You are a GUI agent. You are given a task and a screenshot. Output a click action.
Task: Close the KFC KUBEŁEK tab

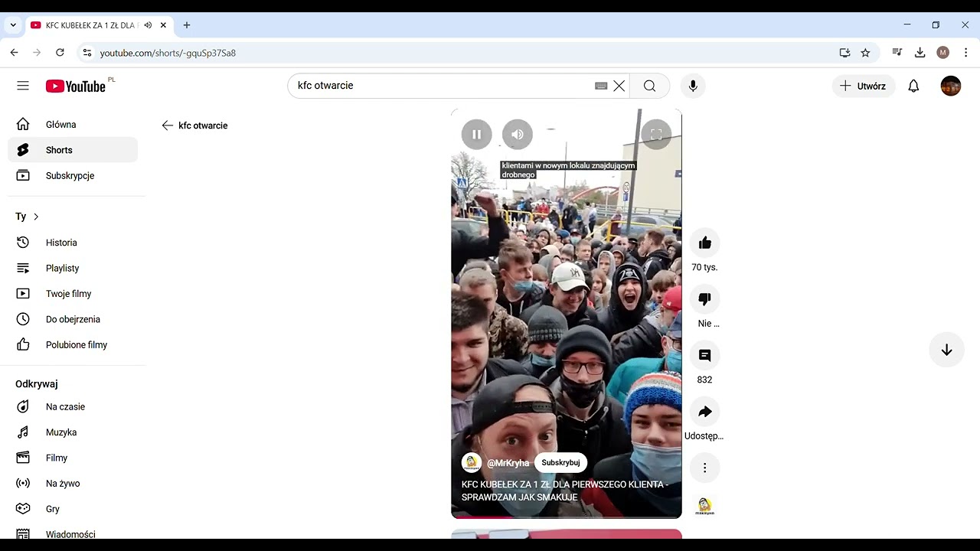(163, 25)
